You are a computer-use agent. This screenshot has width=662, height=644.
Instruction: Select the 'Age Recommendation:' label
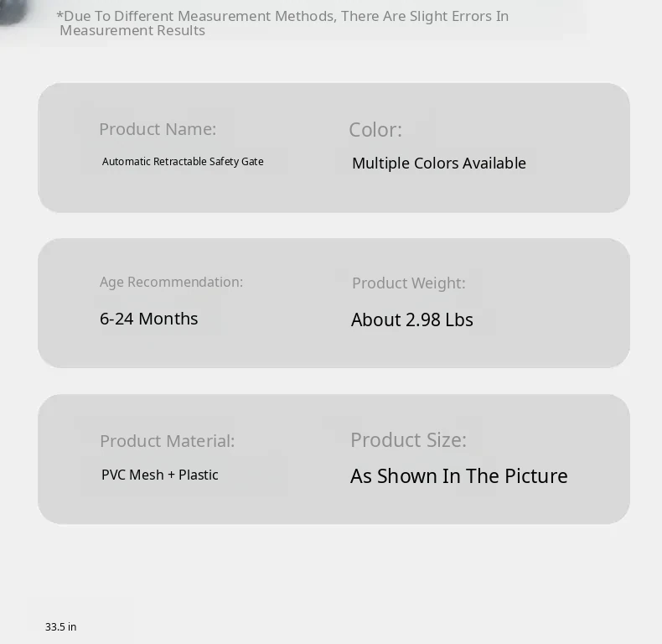pyautogui.click(x=171, y=283)
